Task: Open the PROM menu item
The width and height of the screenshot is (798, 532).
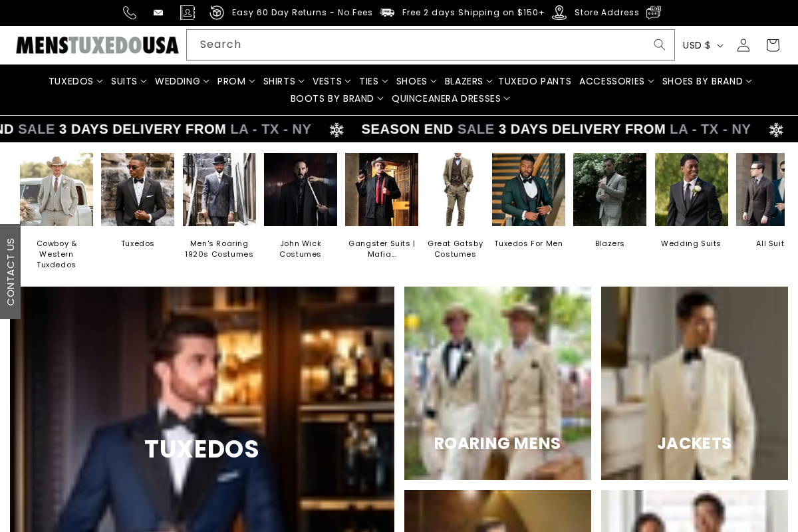Action: 231,81
